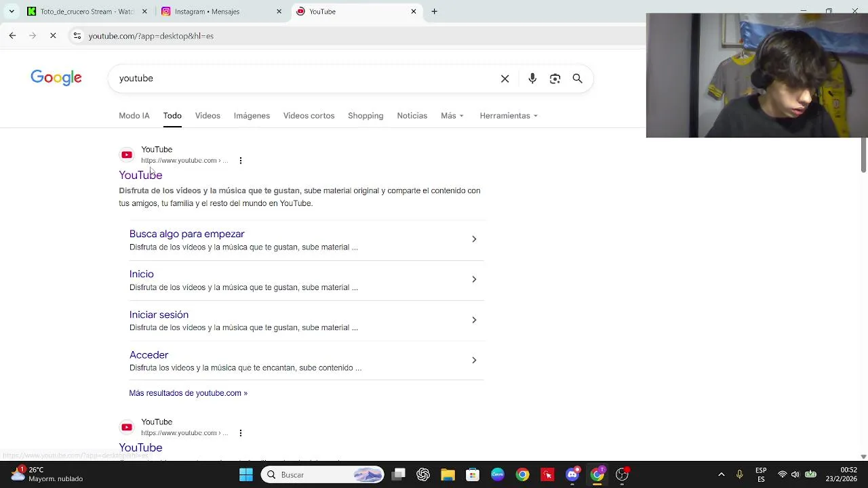Screen dimensions: 868x488
Task: Click the page vertical scrollbar
Action: tap(863, 155)
